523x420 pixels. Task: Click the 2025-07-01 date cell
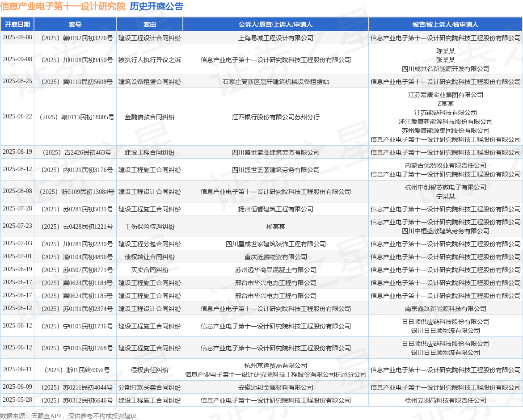point(17,256)
